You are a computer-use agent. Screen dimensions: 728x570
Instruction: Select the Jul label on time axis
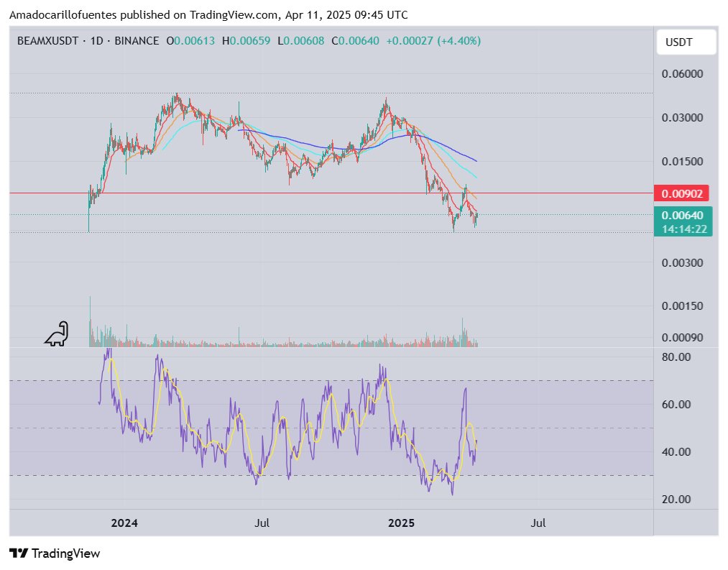262,523
